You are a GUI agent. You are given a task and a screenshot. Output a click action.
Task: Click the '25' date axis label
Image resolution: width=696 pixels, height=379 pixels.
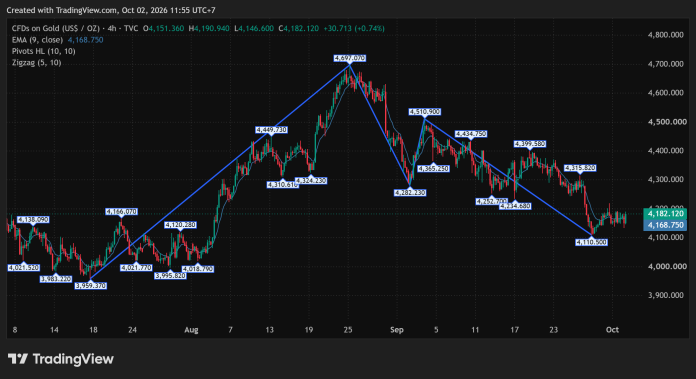point(348,330)
